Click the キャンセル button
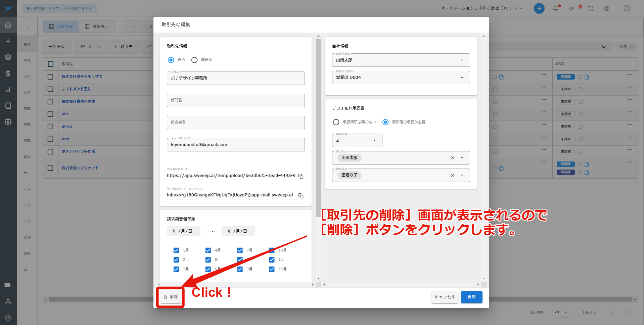The height and width of the screenshot is (325, 644). click(445, 297)
